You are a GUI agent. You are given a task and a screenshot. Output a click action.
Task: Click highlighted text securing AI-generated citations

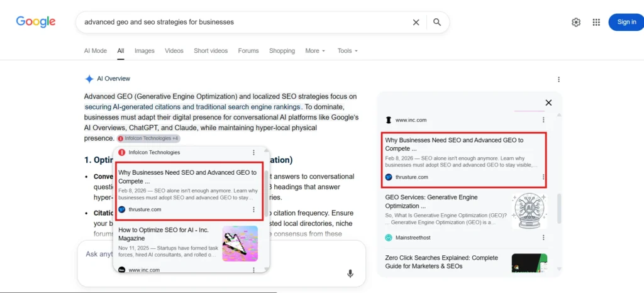click(x=192, y=107)
